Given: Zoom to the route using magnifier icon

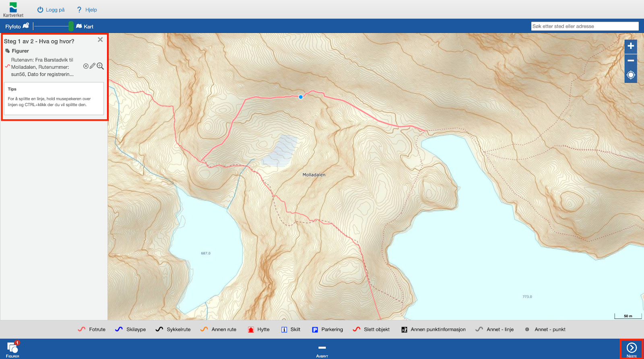Looking at the screenshot, I should point(100,66).
